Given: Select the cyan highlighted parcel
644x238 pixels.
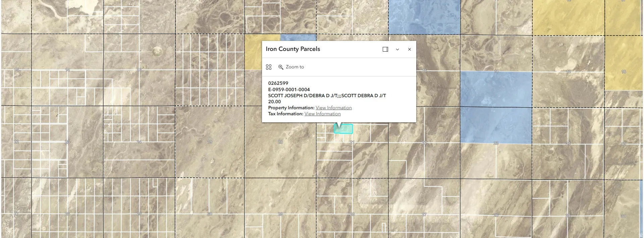Looking at the screenshot, I should tap(343, 130).
